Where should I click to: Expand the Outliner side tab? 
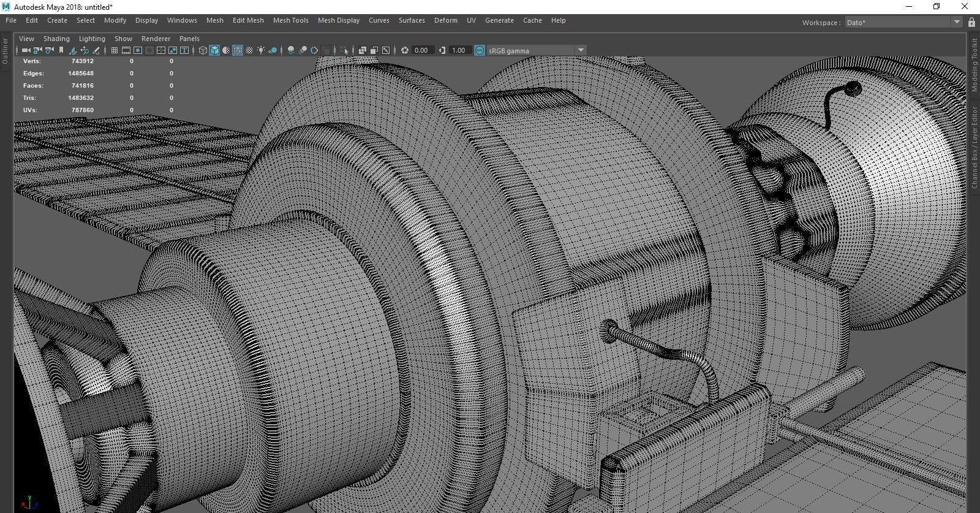[x=5, y=50]
